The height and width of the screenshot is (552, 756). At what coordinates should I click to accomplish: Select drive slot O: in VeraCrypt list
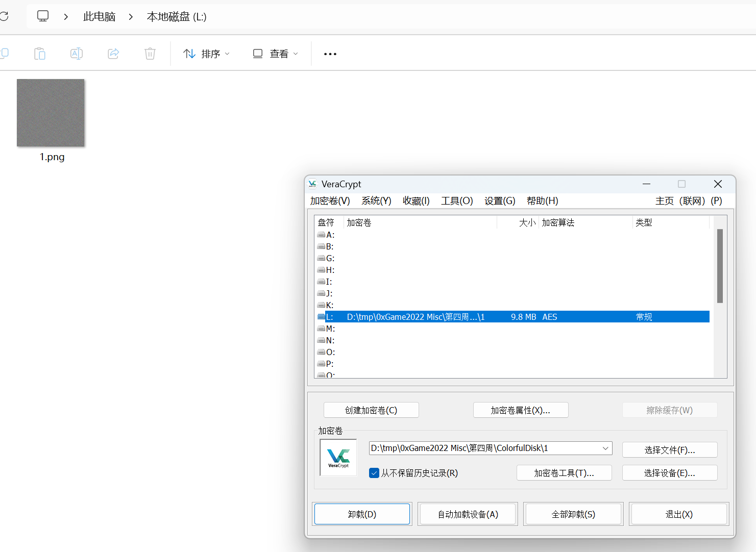pos(326,352)
